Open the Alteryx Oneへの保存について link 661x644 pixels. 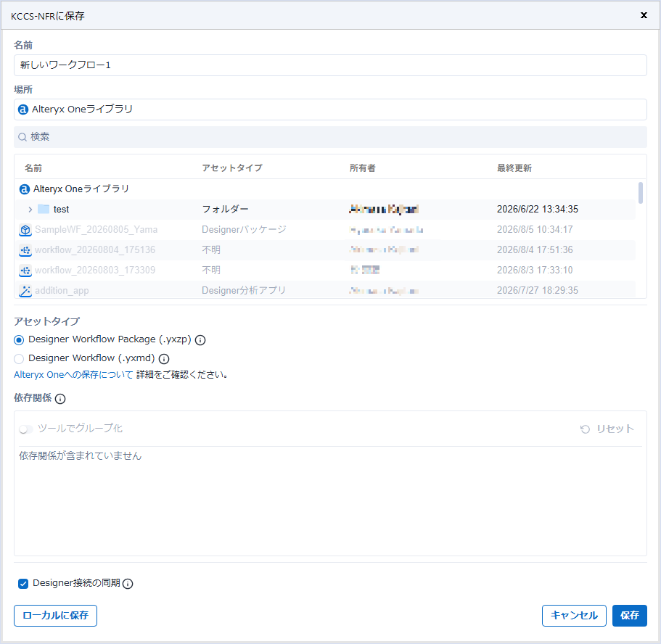[x=73, y=375]
